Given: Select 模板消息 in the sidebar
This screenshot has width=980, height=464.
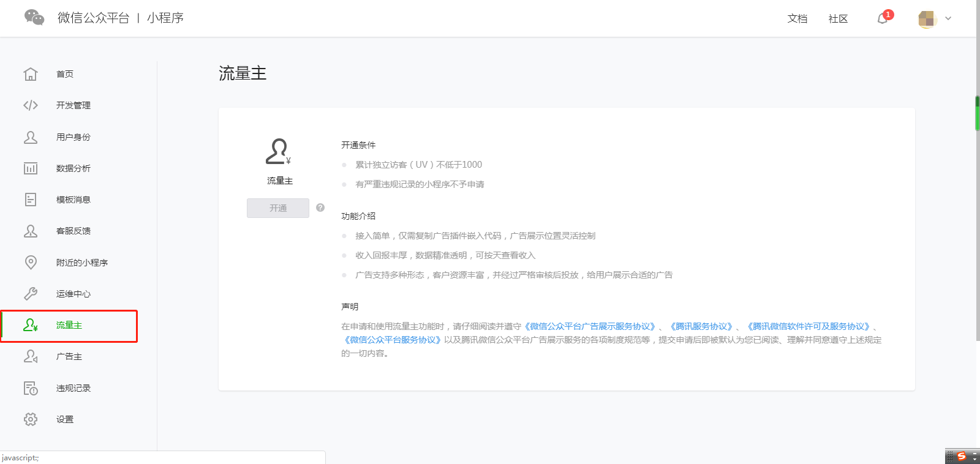Looking at the screenshot, I should click(73, 200).
